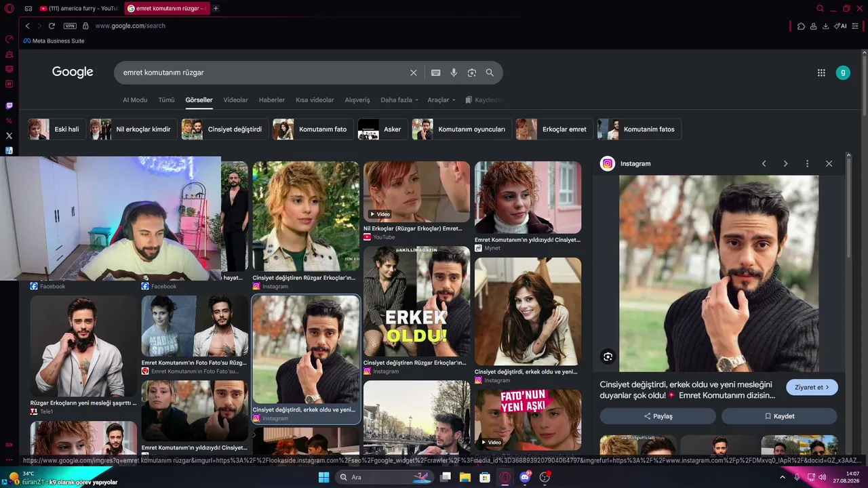The width and height of the screenshot is (868, 488).
Task: Show next image in preview panel
Action: pyautogui.click(x=785, y=163)
